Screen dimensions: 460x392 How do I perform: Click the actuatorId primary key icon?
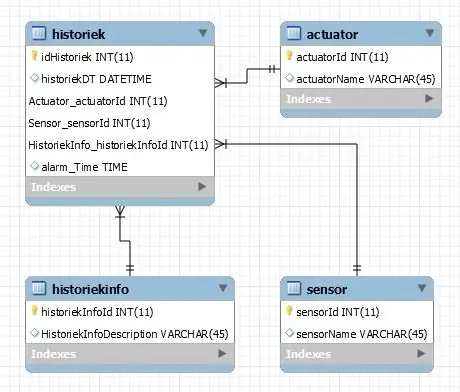tap(289, 56)
